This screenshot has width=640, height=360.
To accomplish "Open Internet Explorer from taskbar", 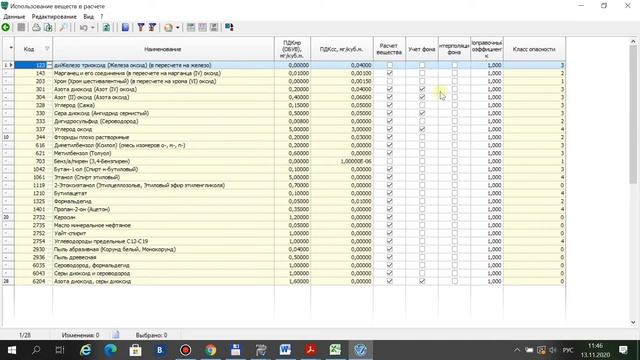I will 85,350.
